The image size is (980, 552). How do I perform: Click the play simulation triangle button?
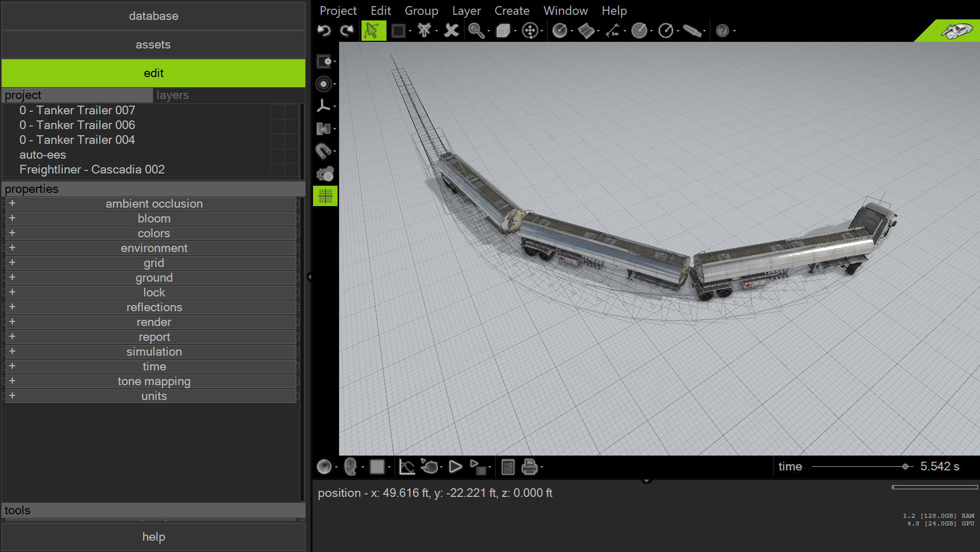click(x=455, y=467)
